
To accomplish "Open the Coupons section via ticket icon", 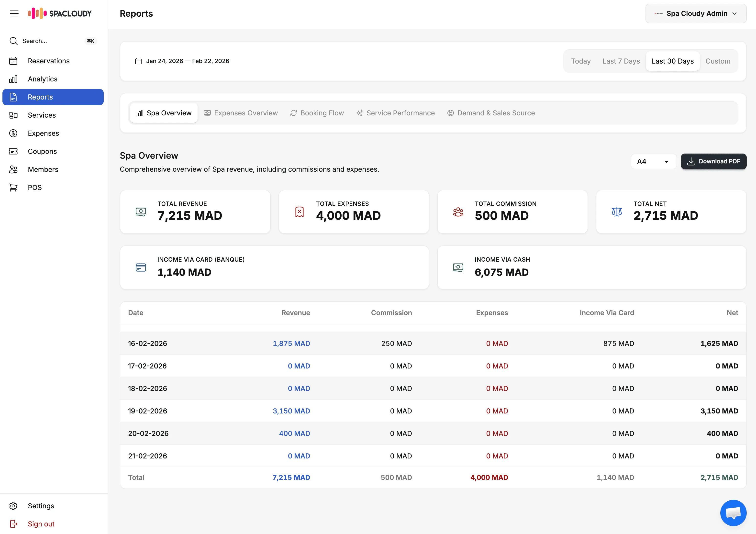I will coord(13,151).
